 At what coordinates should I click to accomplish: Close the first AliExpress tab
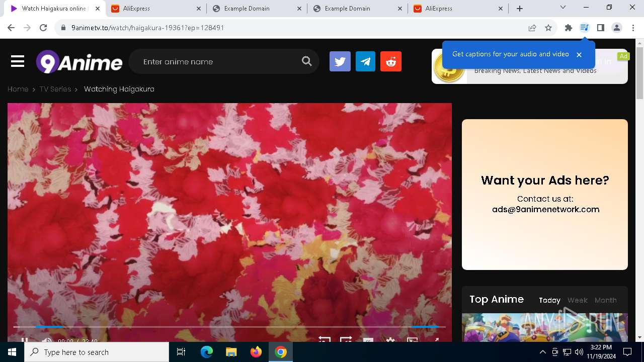click(198, 9)
